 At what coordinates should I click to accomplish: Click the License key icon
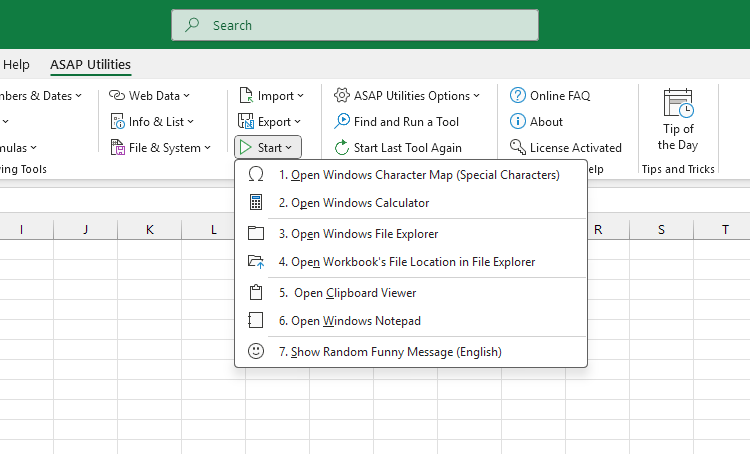coord(518,147)
